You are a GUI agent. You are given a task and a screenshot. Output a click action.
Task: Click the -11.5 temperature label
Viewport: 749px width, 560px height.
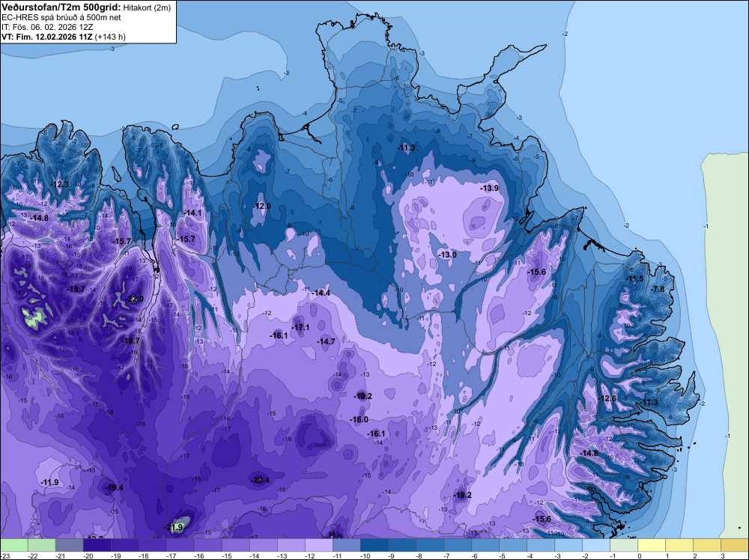point(635,279)
